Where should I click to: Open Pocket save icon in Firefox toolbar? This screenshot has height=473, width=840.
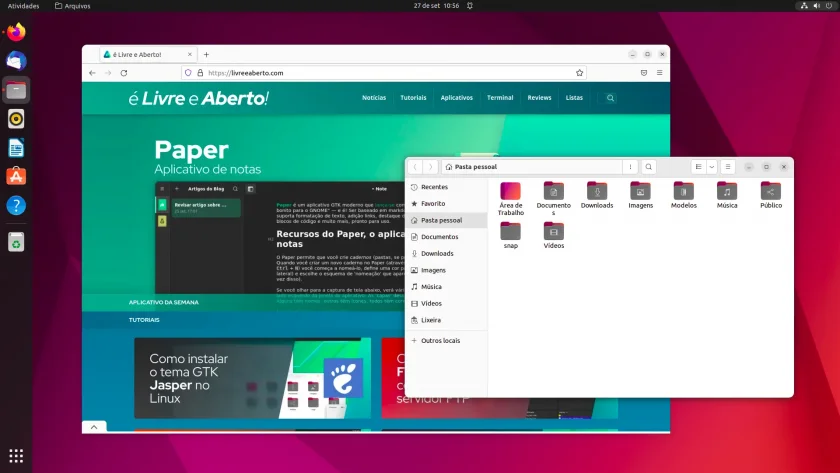click(644, 73)
